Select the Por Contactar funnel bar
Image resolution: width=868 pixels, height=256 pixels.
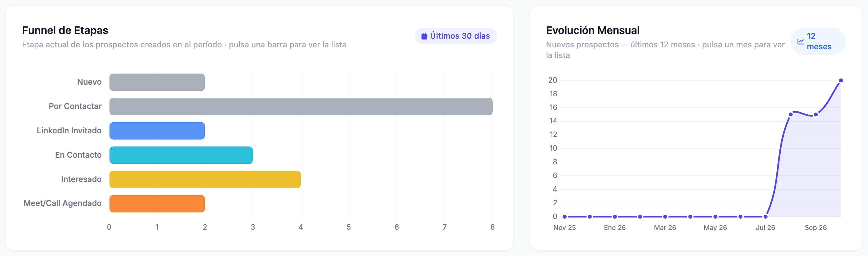coord(301,107)
